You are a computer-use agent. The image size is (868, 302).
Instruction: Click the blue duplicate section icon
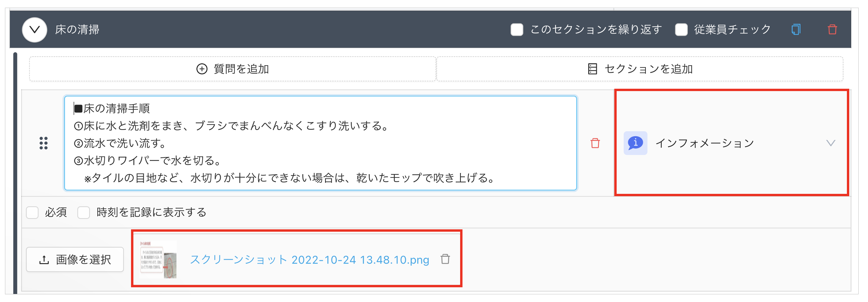796,29
